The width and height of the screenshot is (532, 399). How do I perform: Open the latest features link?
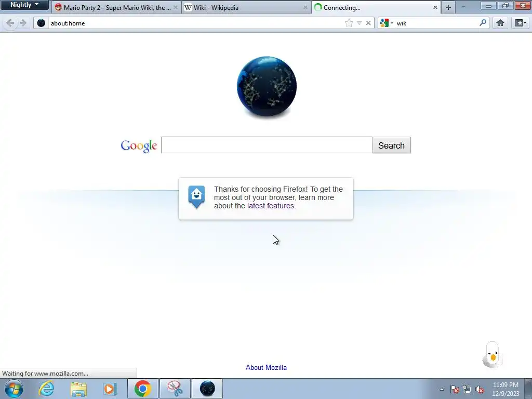[271, 206]
